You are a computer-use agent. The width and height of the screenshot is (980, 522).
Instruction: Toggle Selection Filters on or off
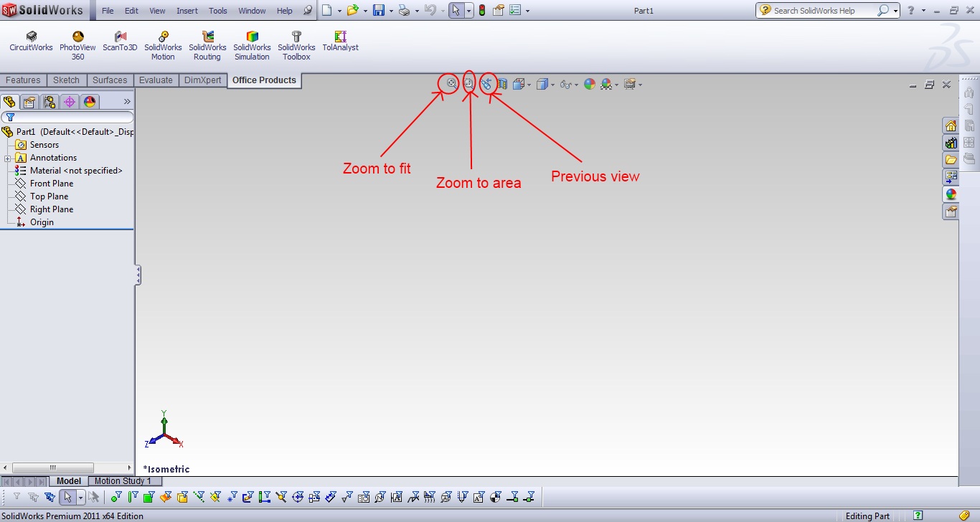(16, 497)
